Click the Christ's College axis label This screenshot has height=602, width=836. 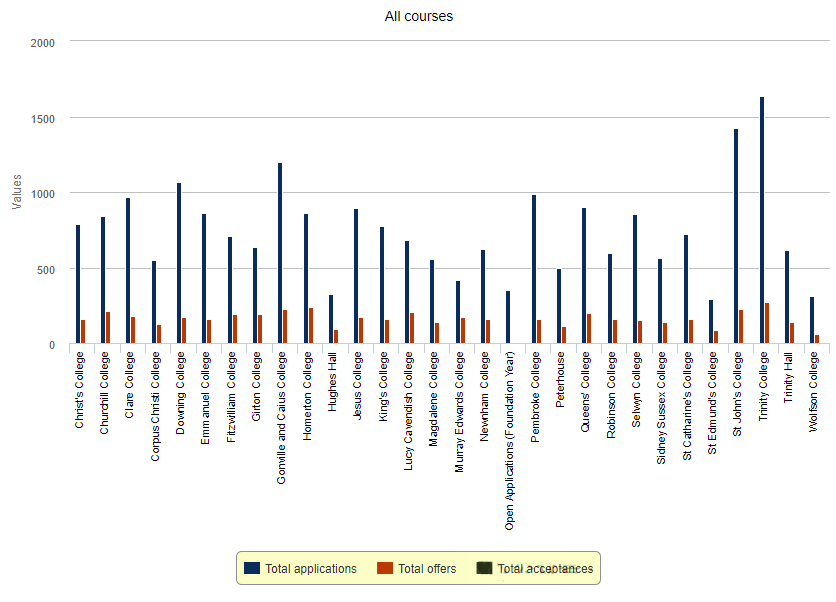pyautogui.click(x=79, y=390)
